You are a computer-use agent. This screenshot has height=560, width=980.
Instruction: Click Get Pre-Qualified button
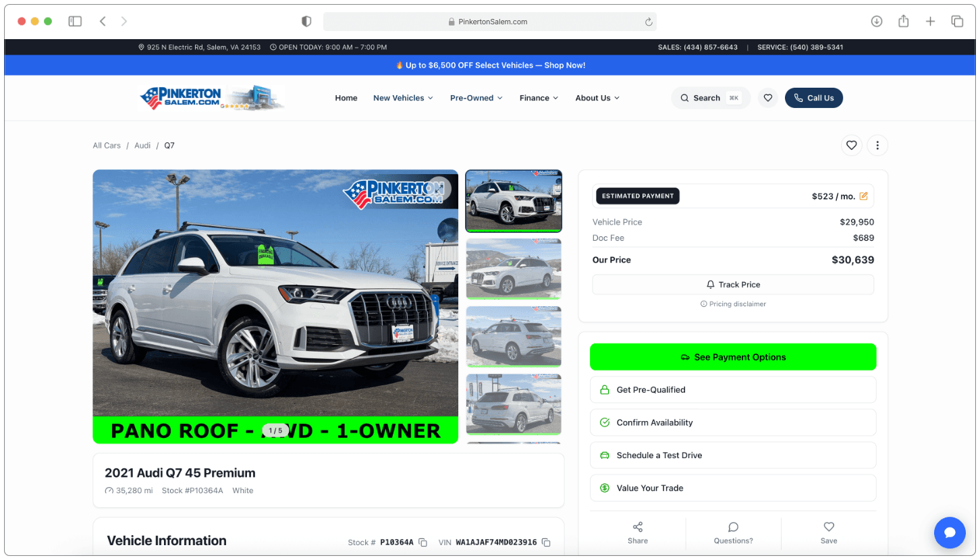click(733, 390)
